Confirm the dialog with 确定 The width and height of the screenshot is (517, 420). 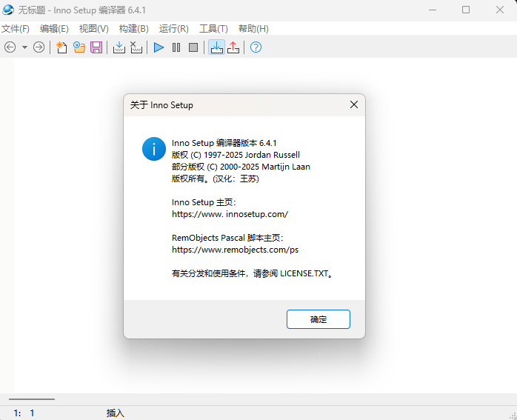tap(318, 319)
